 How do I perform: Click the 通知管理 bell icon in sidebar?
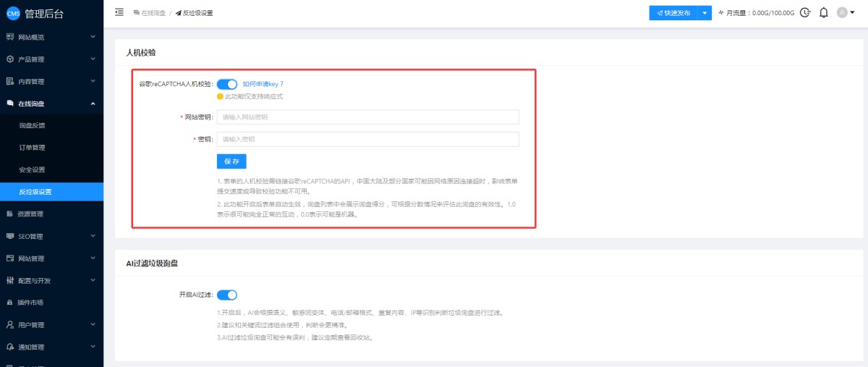tap(10, 347)
